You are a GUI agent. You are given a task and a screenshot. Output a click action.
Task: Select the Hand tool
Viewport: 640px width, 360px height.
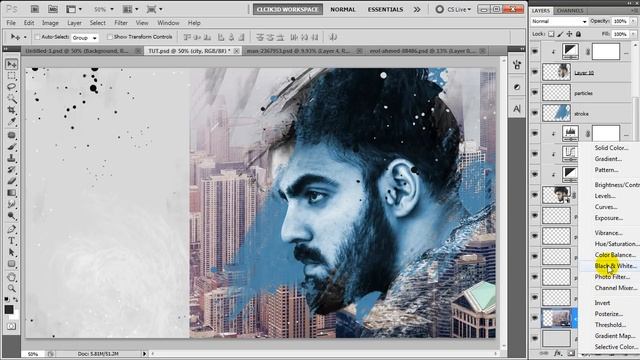pos(11,277)
